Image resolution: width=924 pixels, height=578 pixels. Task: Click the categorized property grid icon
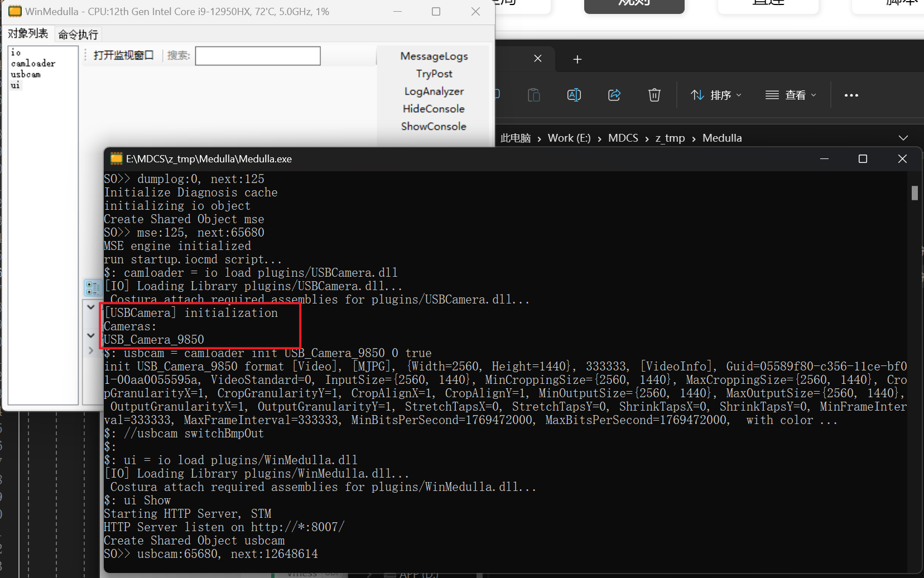(x=93, y=288)
